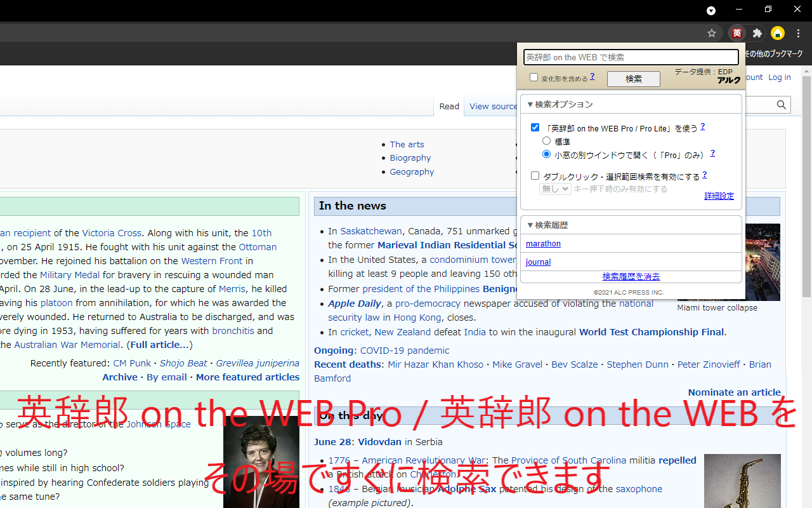812x508 pixels.
Task: Click the Full article... link
Action: [x=160, y=345]
